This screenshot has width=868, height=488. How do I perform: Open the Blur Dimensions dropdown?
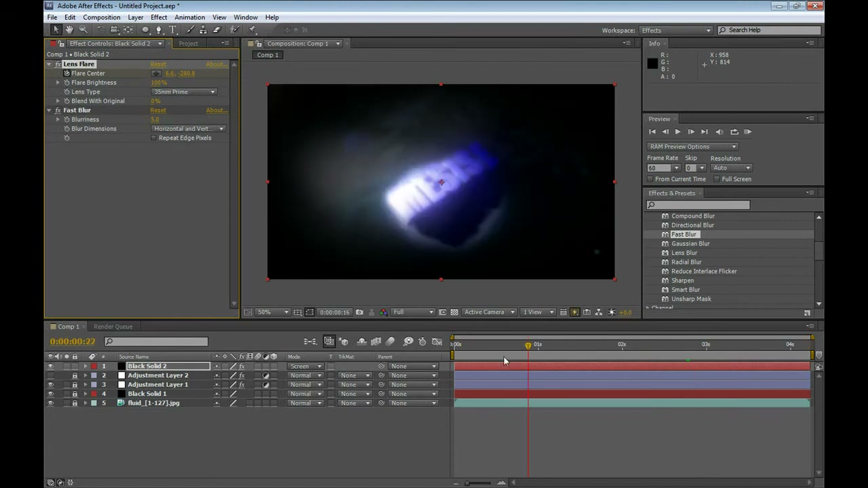(x=189, y=128)
